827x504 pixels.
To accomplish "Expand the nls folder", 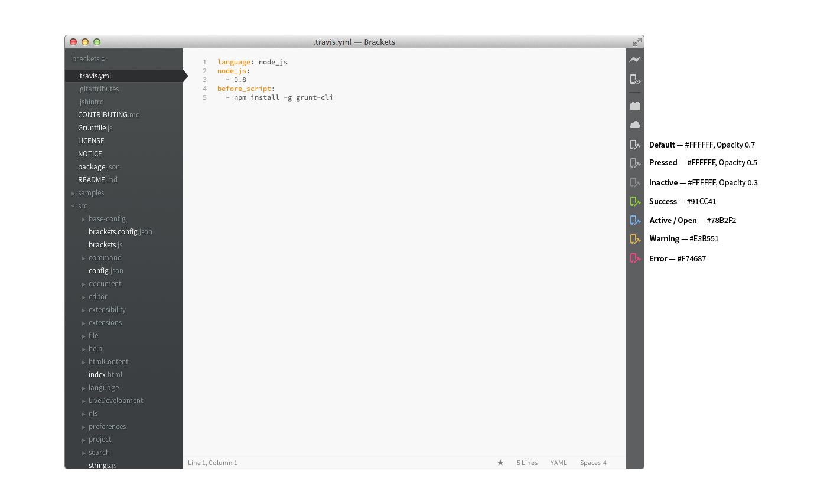I will coord(84,414).
